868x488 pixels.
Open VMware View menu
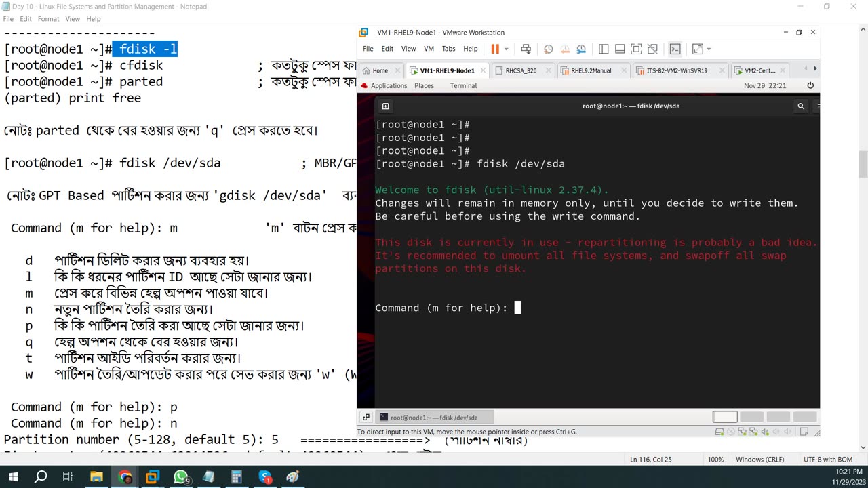tap(408, 49)
